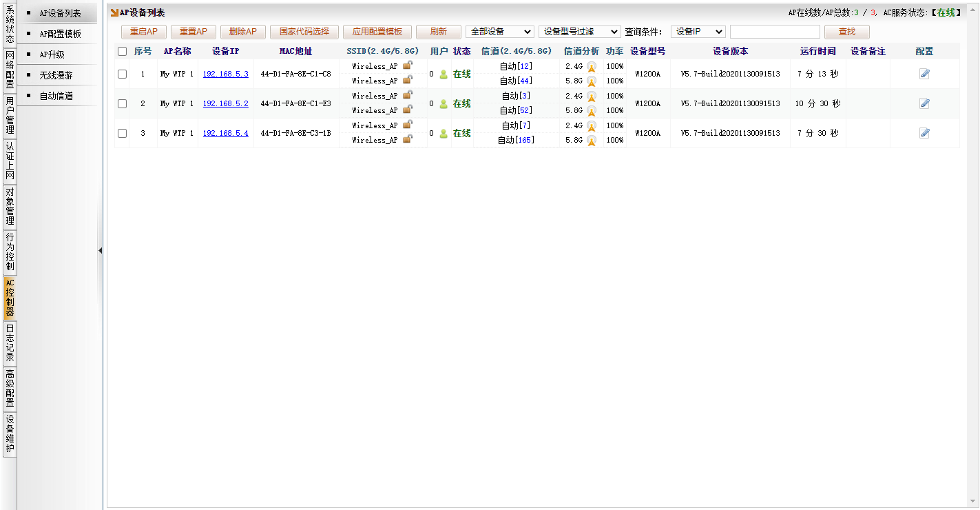The image size is (980, 510).
Task: Switch to the 系统状态 vertical tab
Action: tap(10, 25)
